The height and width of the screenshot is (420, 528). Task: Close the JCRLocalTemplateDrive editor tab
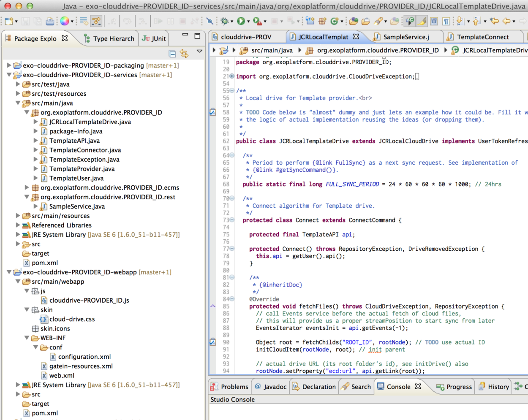356,37
